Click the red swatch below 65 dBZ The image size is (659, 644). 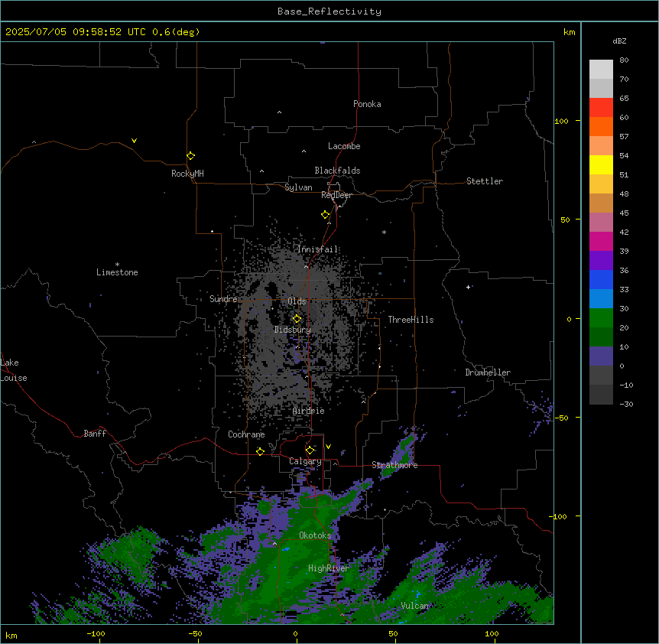click(x=601, y=107)
